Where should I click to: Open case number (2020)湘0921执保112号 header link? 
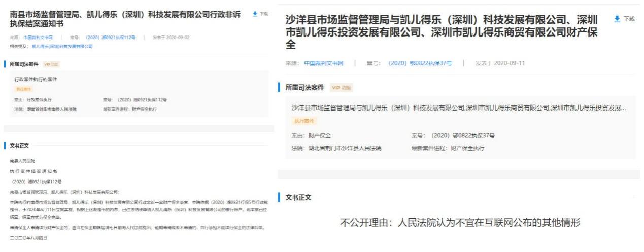[x=111, y=38]
